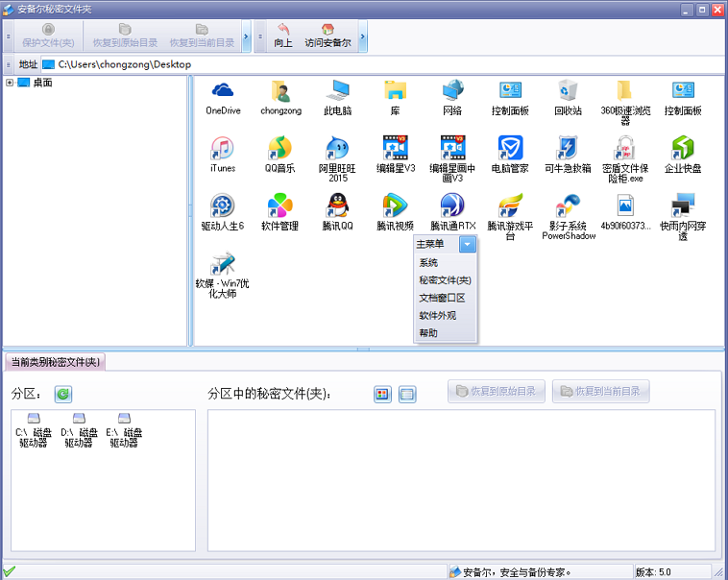Select the 库 library icon

(x=395, y=98)
